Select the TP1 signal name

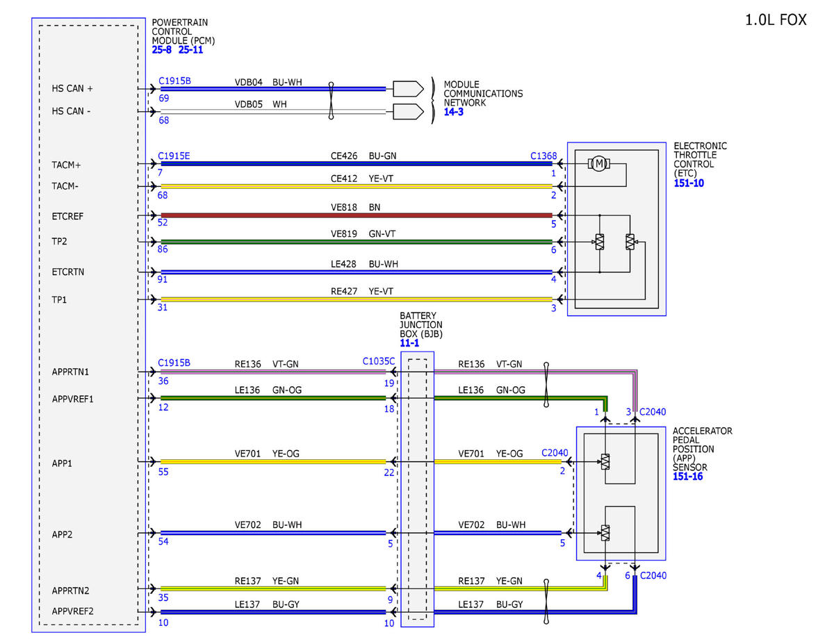60,299
